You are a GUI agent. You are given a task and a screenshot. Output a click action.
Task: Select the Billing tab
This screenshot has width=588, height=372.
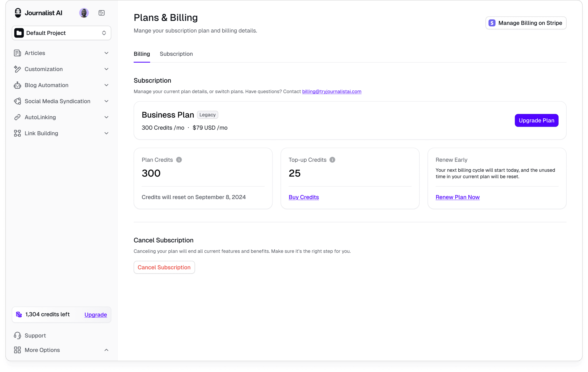(142, 54)
